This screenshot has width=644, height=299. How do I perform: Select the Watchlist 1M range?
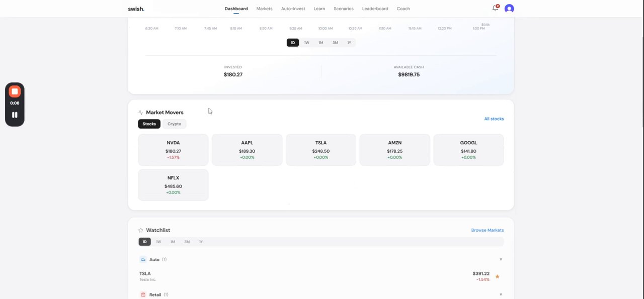(173, 242)
